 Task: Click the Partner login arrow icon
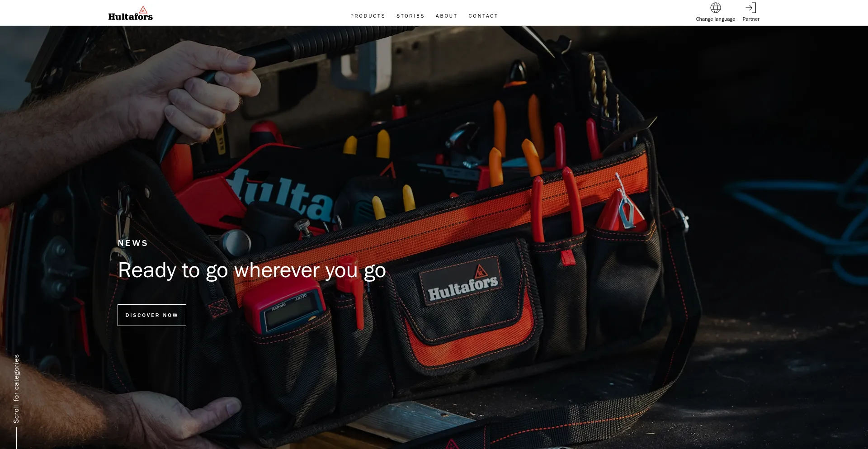tap(750, 8)
